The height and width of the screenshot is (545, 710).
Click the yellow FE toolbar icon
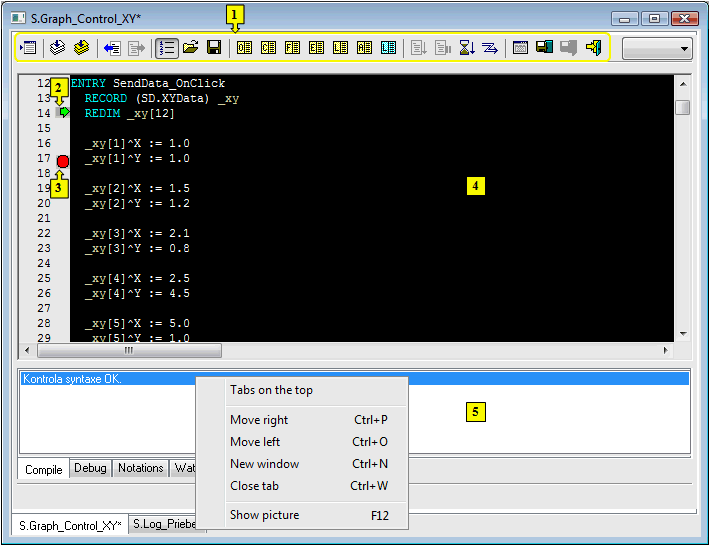(x=292, y=47)
